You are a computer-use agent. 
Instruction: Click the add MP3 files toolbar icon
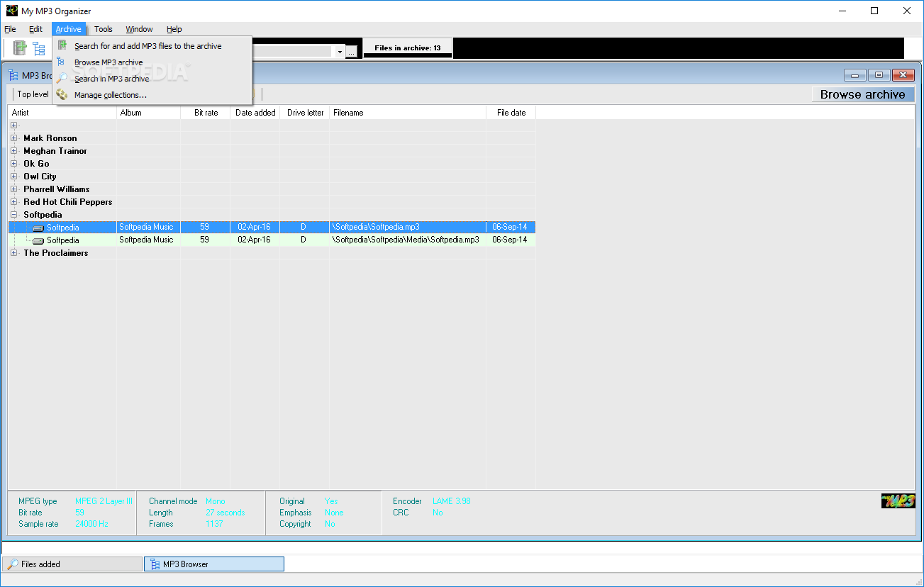[20, 48]
